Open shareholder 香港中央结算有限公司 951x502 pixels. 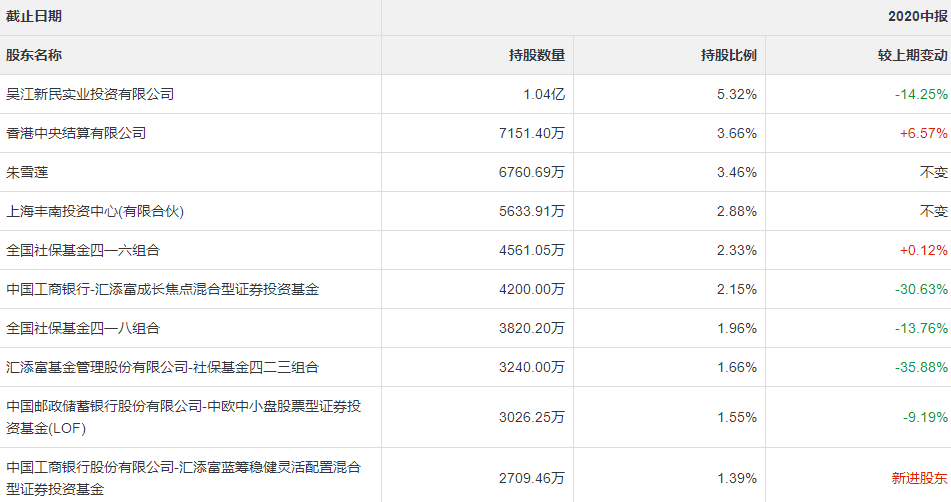point(76,133)
